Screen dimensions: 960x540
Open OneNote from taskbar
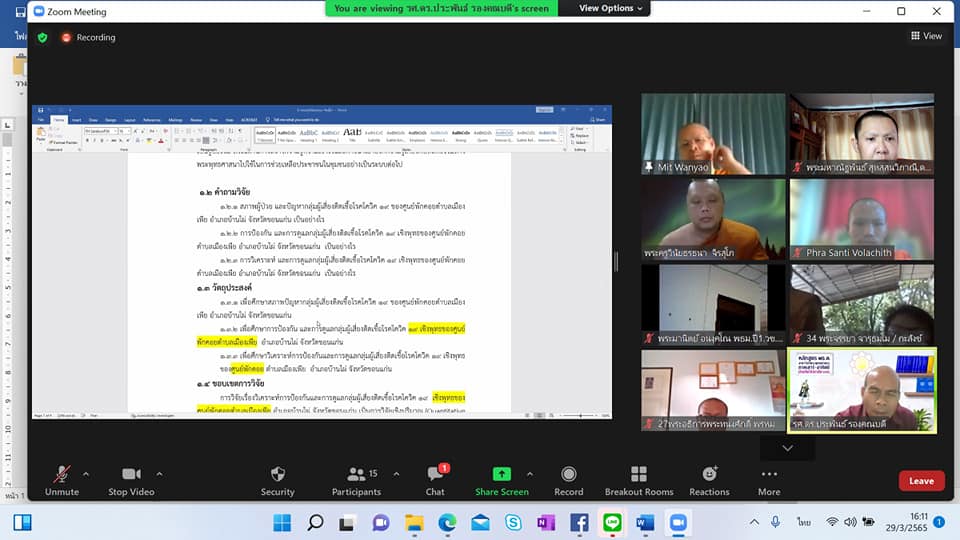pos(546,523)
